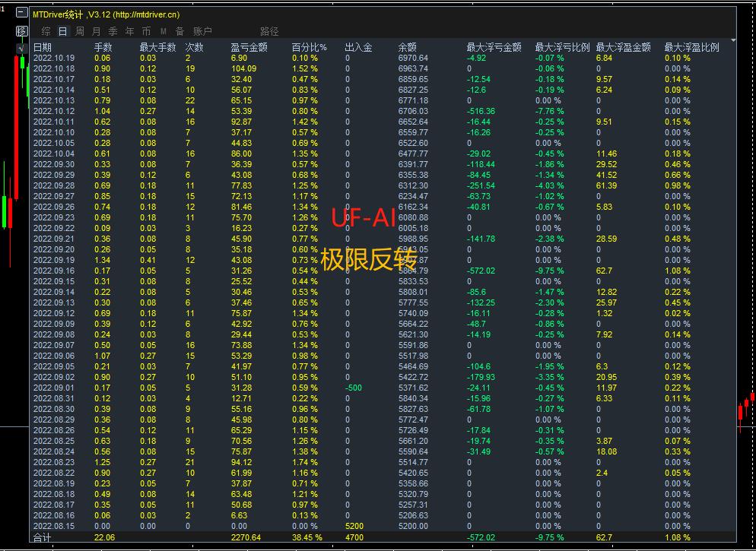Viewport: 756px width, 551px height.
Task: Click the 余额 column header
Action: click(x=407, y=46)
